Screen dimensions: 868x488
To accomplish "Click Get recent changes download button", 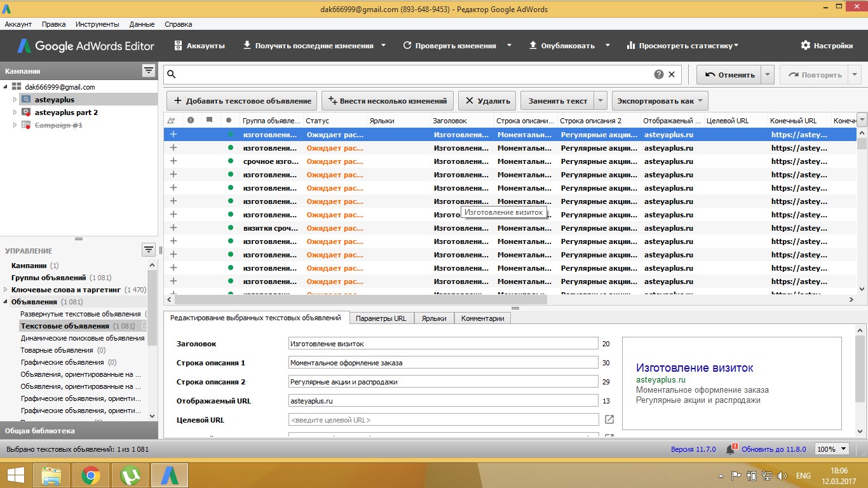I will click(308, 46).
